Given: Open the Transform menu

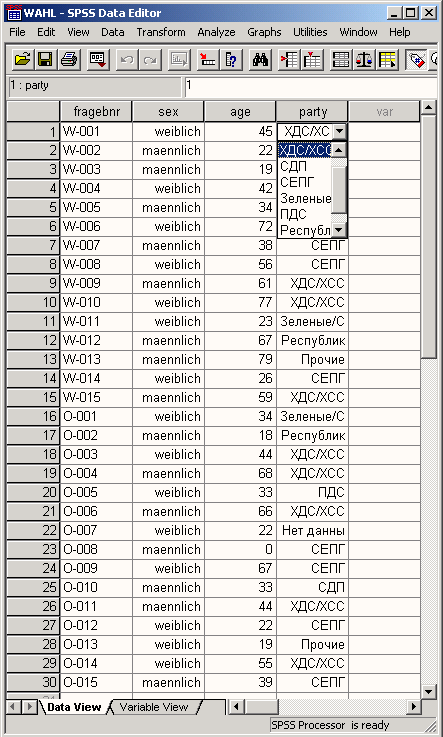Looking at the screenshot, I should point(161,32).
